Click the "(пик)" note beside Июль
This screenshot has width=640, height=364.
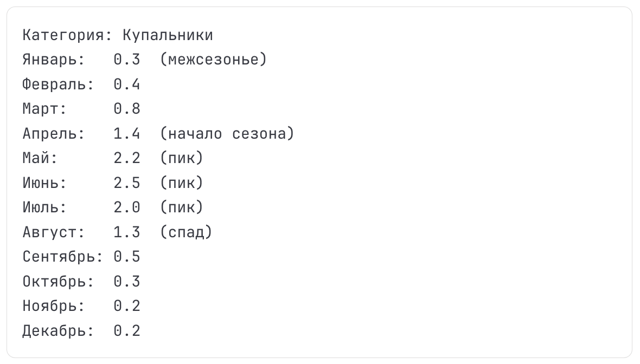[x=181, y=207]
